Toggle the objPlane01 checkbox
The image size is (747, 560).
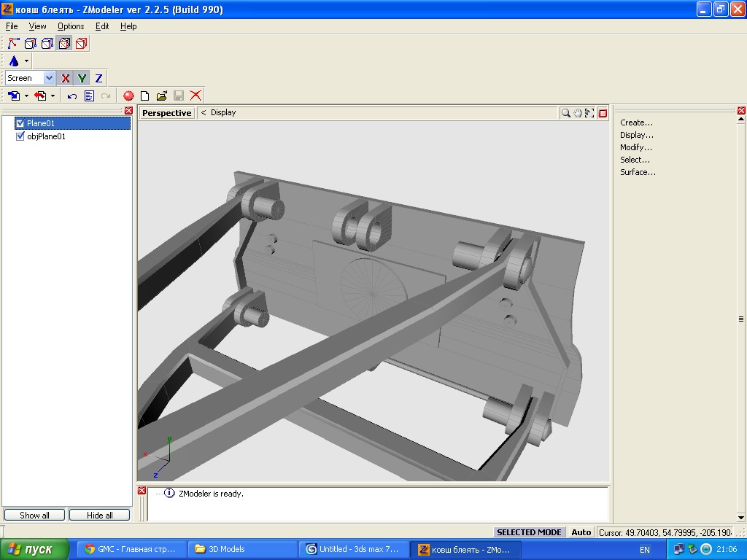pos(20,136)
